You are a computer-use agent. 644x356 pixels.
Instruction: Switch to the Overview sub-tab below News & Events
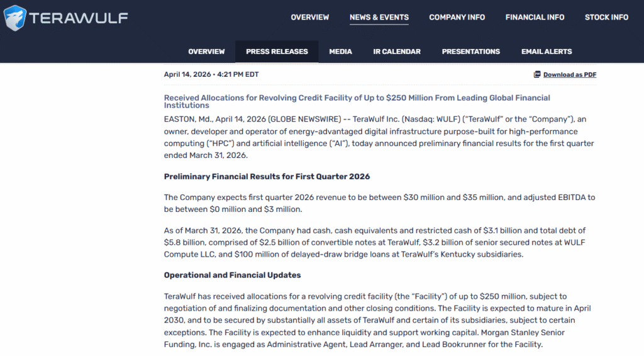click(x=206, y=52)
